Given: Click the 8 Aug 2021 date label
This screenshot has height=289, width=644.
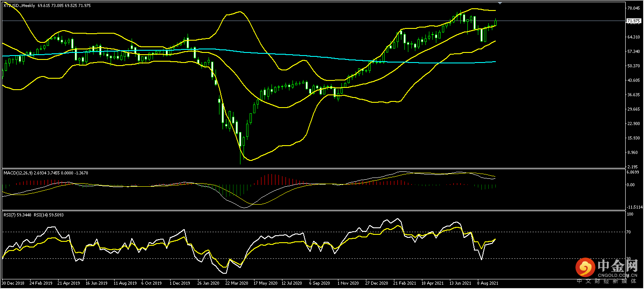Looking at the screenshot, I should (487, 283).
